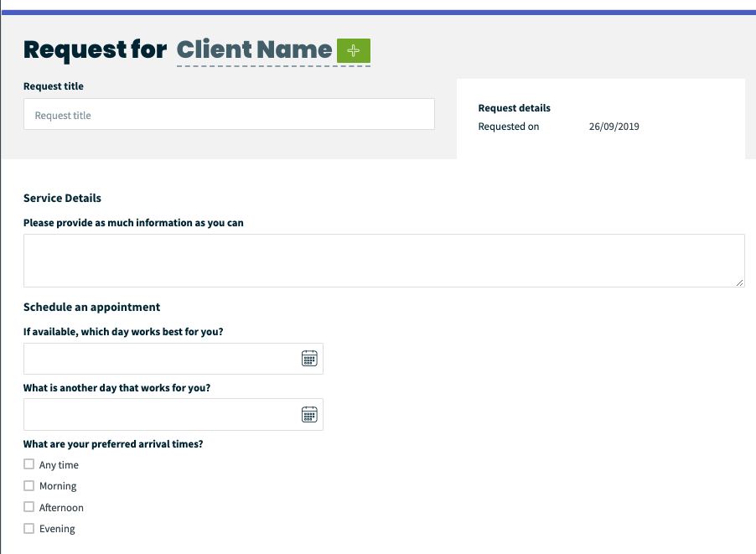Screen dimensions: 756x554
Task: Click the editable Client Name placeholder text
Action: click(254, 49)
